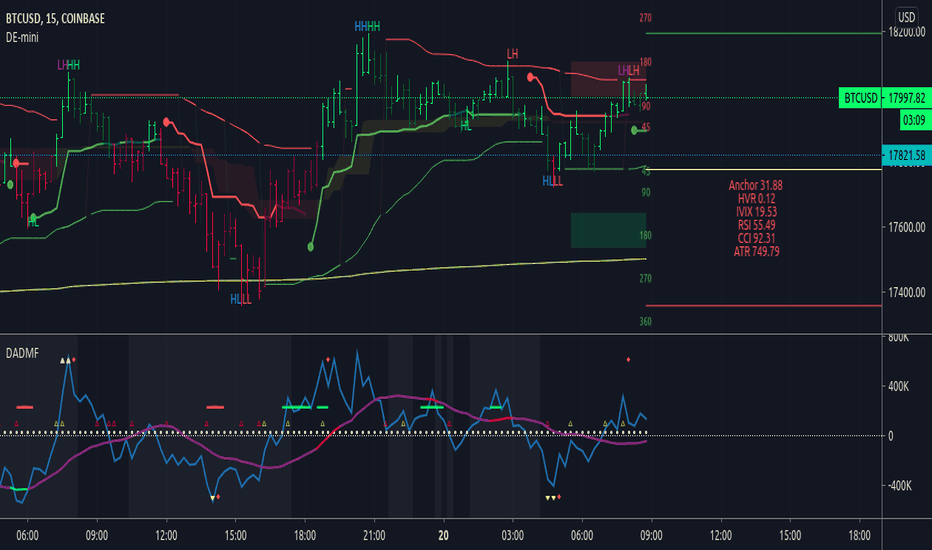The image size is (932, 550).
Task: Click the 18200.00 price axis label
Action: (x=907, y=32)
